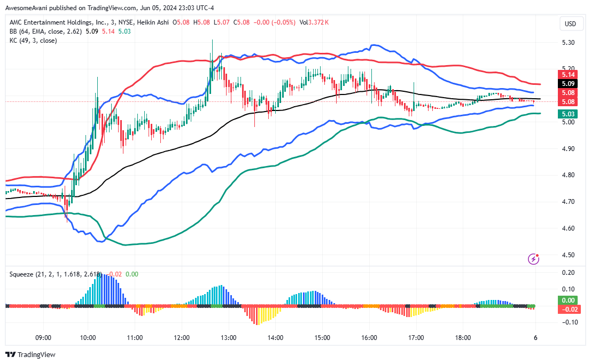The height and width of the screenshot is (364, 591).
Task: Click the TradingView logo at bottom left
Action: 30,354
